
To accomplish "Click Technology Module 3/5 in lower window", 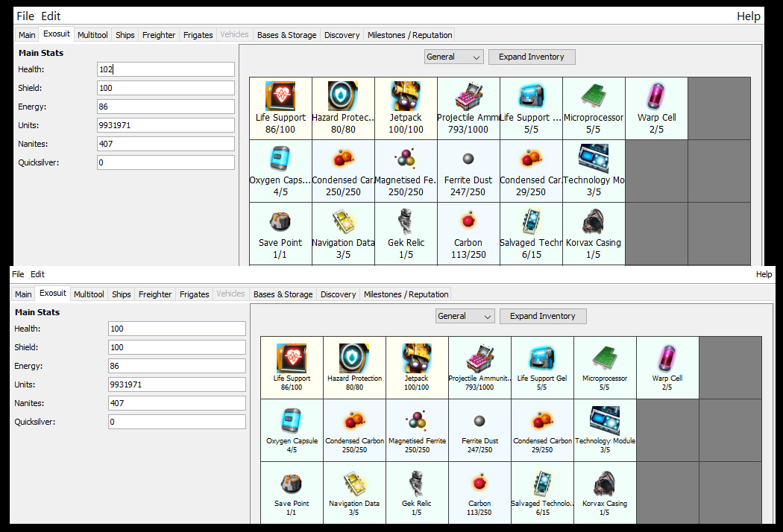I will [606, 430].
